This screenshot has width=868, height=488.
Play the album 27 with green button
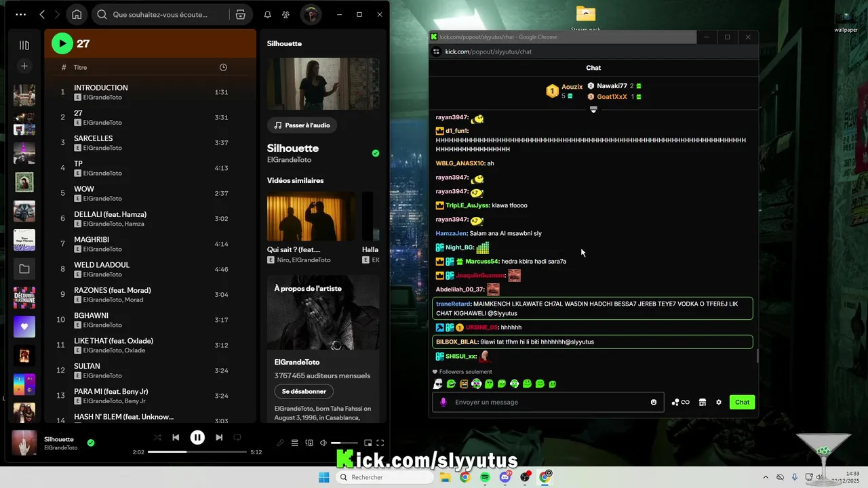click(x=62, y=43)
